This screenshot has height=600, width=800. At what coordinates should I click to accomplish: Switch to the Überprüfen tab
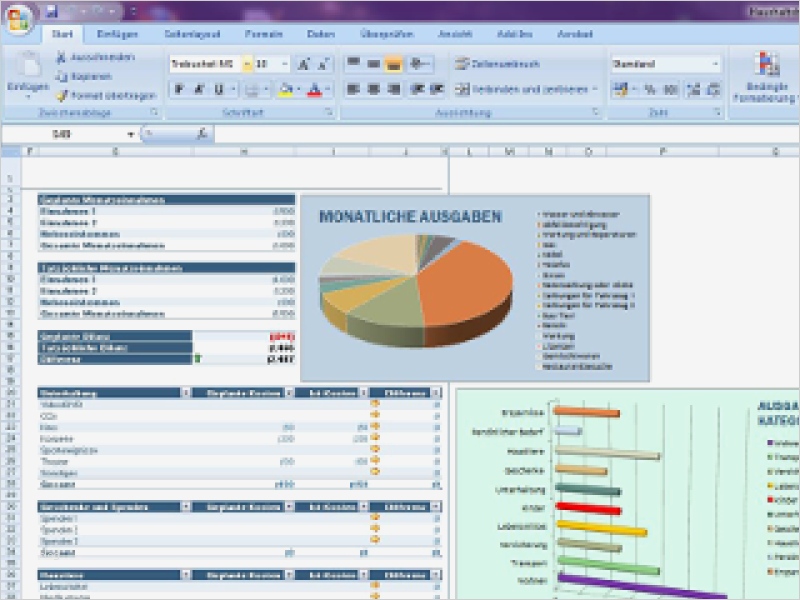click(x=387, y=34)
